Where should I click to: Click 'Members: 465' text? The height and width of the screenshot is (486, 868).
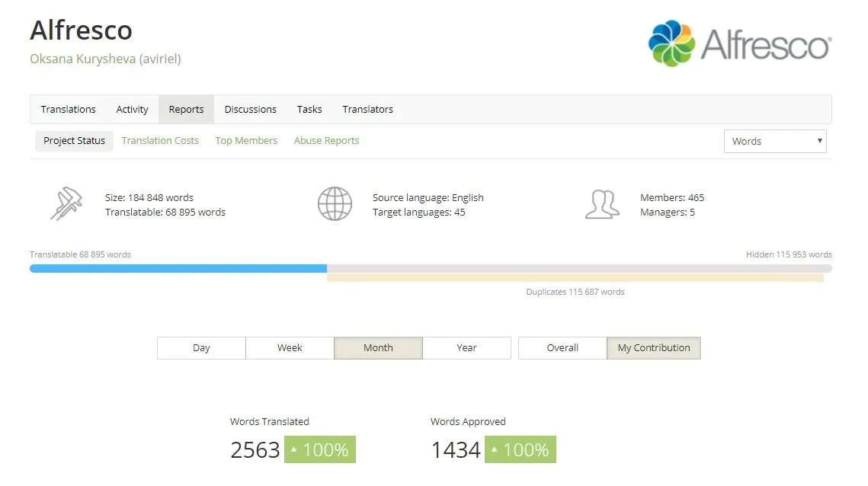[x=672, y=197]
